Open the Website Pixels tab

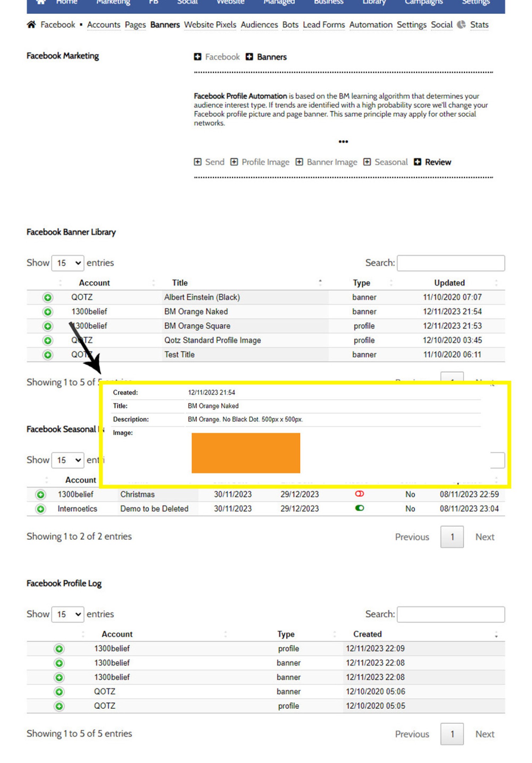210,25
